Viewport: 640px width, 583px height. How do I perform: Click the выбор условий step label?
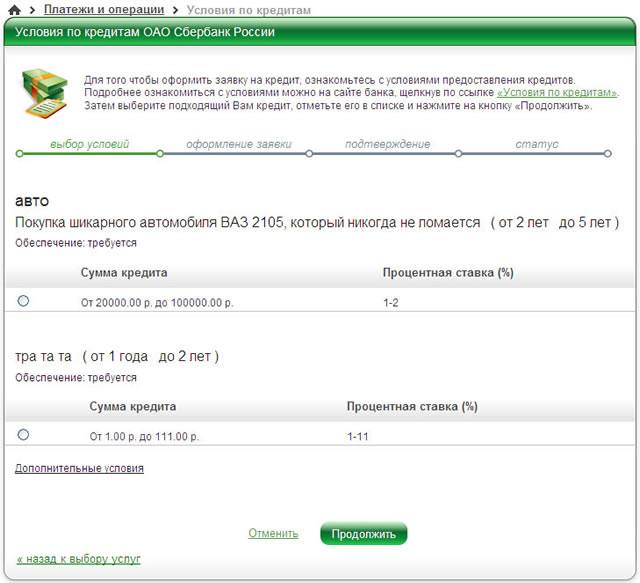(89, 144)
